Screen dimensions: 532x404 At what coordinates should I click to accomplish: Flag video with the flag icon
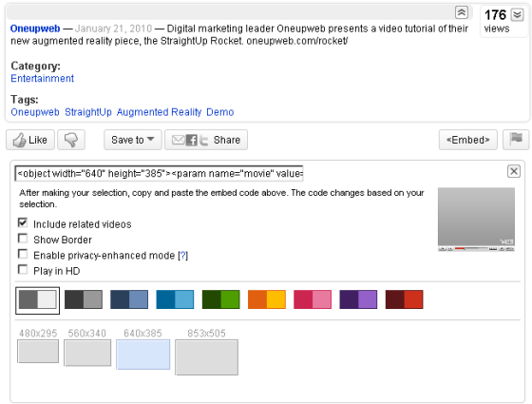516,140
